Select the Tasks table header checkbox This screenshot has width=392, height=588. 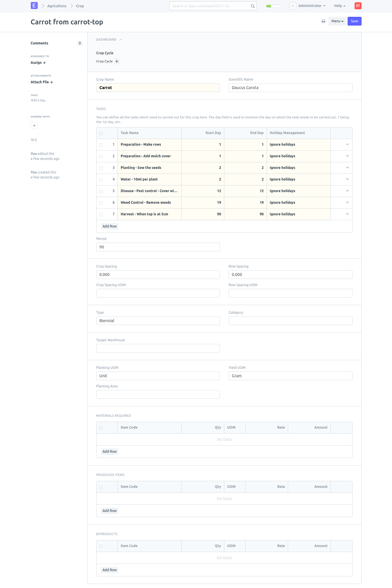[x=101, y=133]
